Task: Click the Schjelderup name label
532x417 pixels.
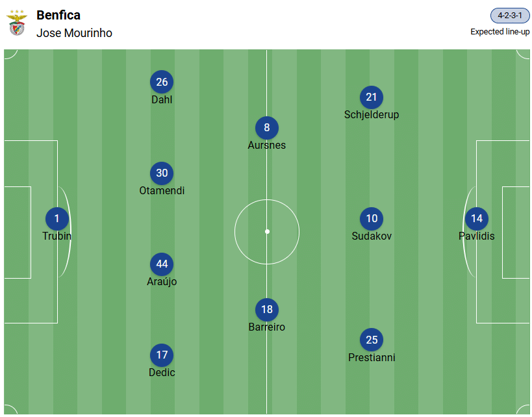Action: 372,115
